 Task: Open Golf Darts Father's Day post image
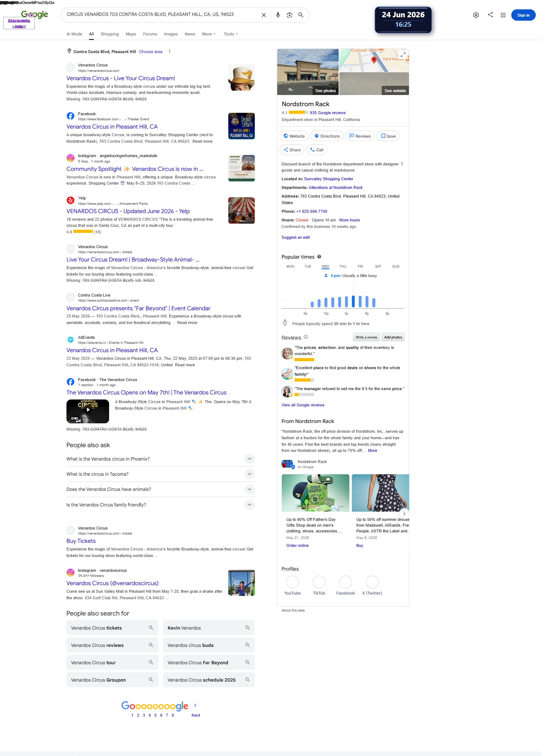point(315,493)
